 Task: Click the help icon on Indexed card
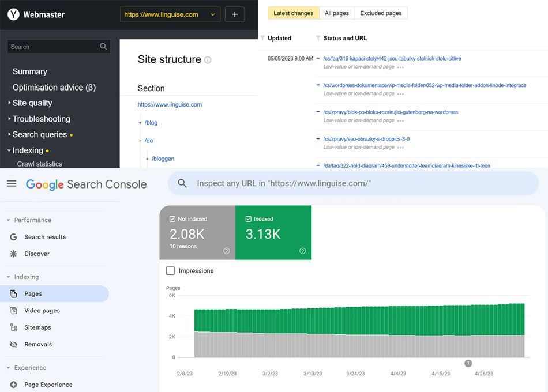click(303, 251)
